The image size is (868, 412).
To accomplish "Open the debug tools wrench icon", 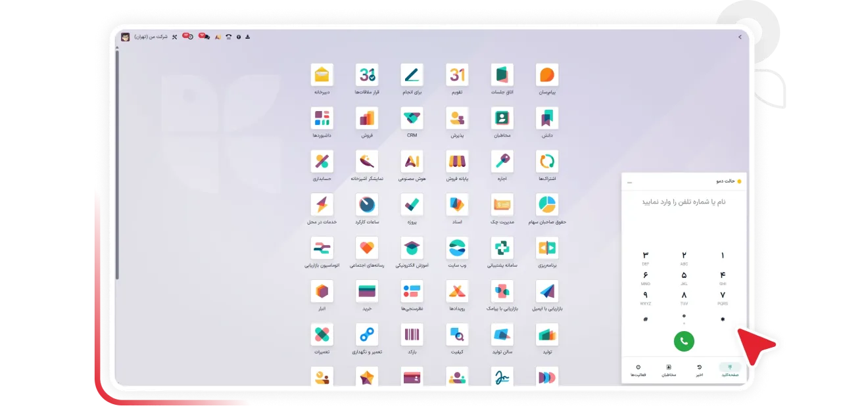I will click(174, 37).
